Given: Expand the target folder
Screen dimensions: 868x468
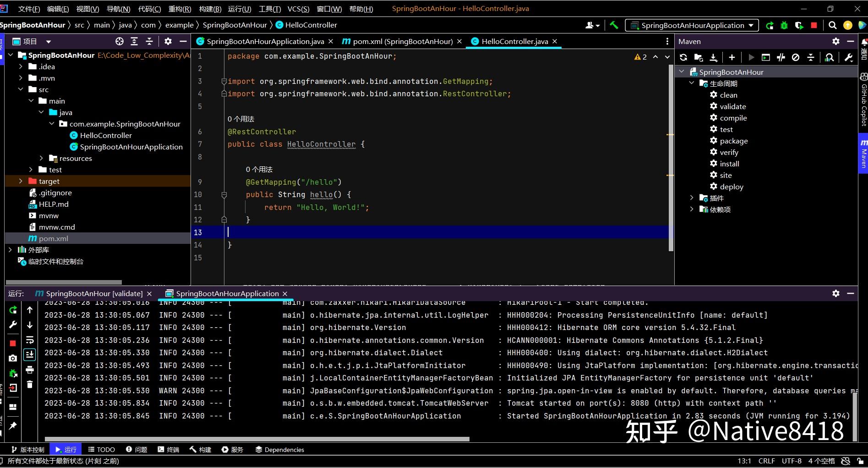Looking at the screenshot, I should [x=21, y=181].
